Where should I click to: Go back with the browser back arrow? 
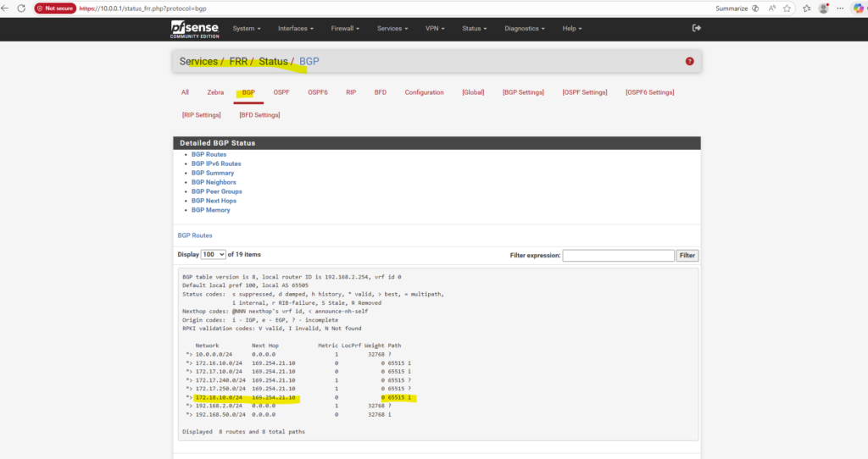coord(7,8)
